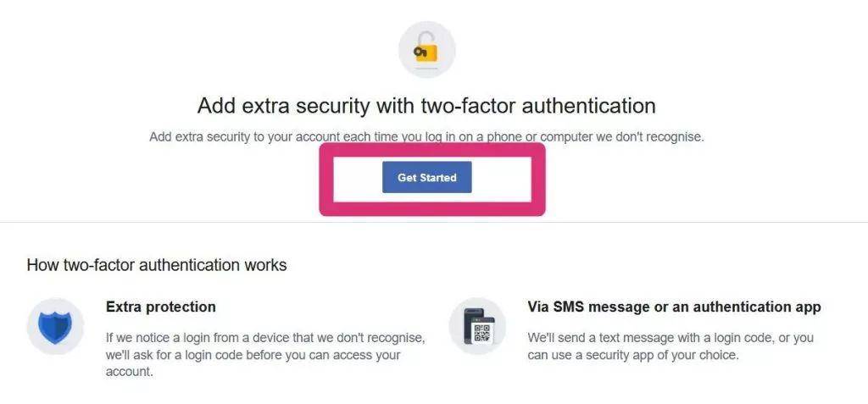Click the key symbol on the padlock
This screenshot has height=404, width=868.
pos(419,52)
